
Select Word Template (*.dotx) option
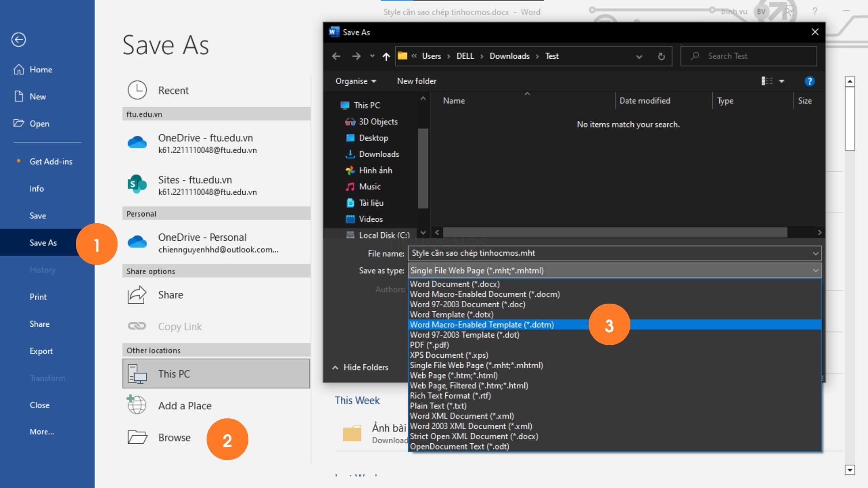[615, 314]
